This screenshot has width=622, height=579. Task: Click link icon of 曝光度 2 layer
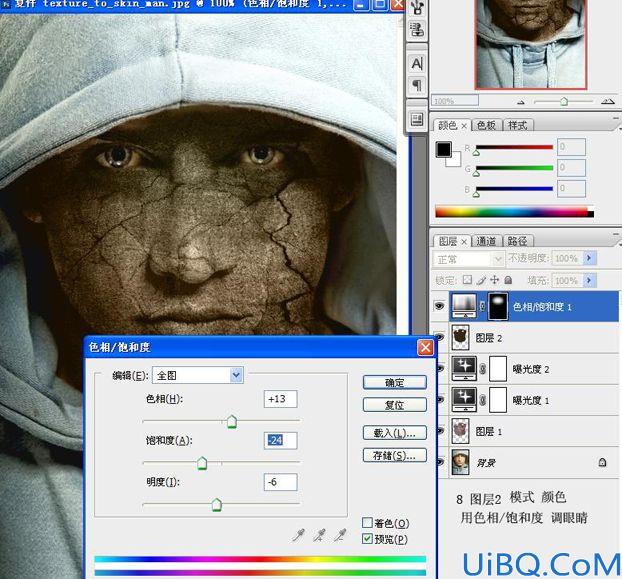(482, 369)
